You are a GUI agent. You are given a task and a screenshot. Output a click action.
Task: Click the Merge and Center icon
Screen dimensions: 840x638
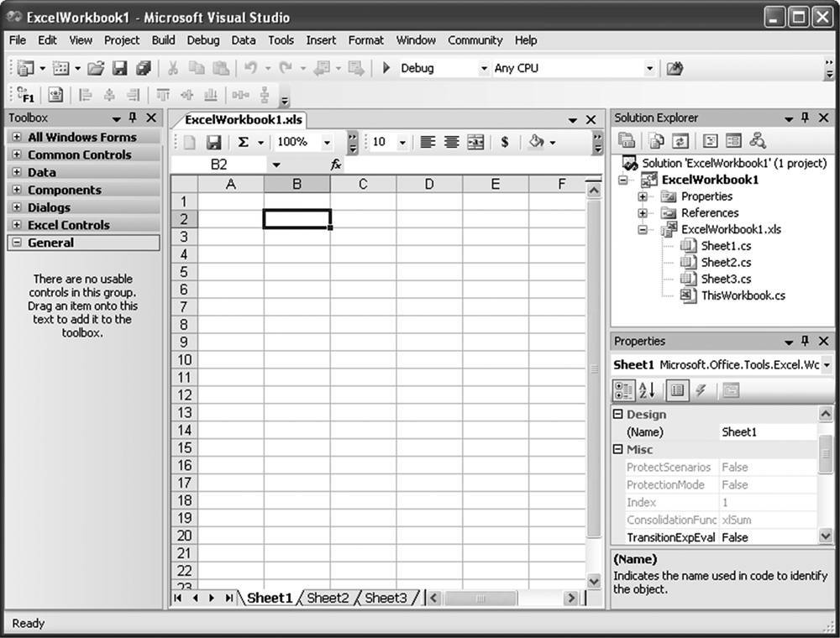coord(475,142)
